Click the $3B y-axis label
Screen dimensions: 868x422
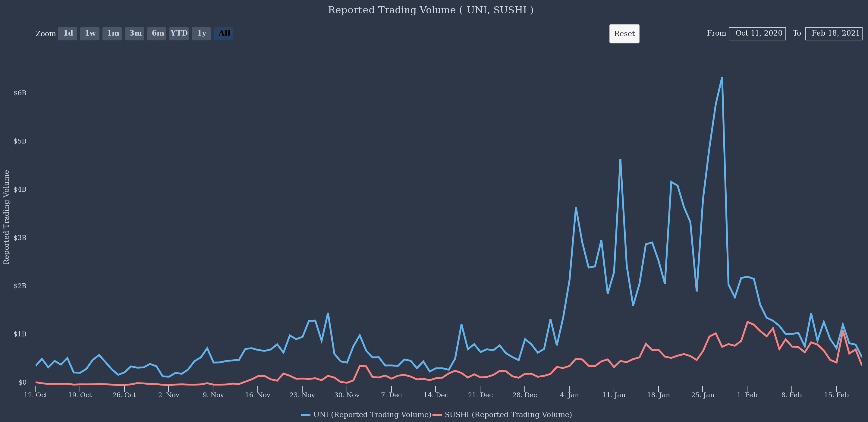tap(20, 238)
